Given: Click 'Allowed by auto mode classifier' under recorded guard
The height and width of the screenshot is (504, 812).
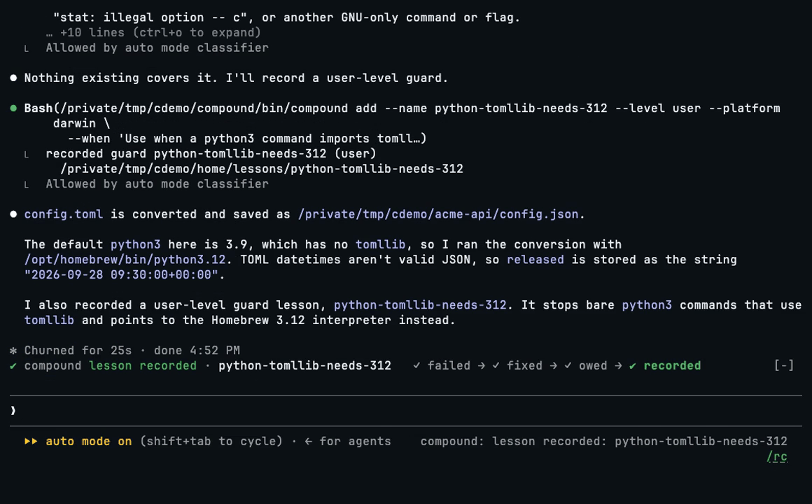Looking at the screenshot, I should click(x=157, y=184).
